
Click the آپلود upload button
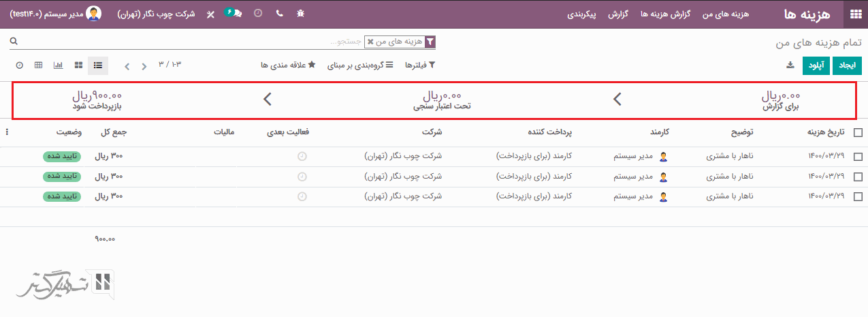pos(816,65)
